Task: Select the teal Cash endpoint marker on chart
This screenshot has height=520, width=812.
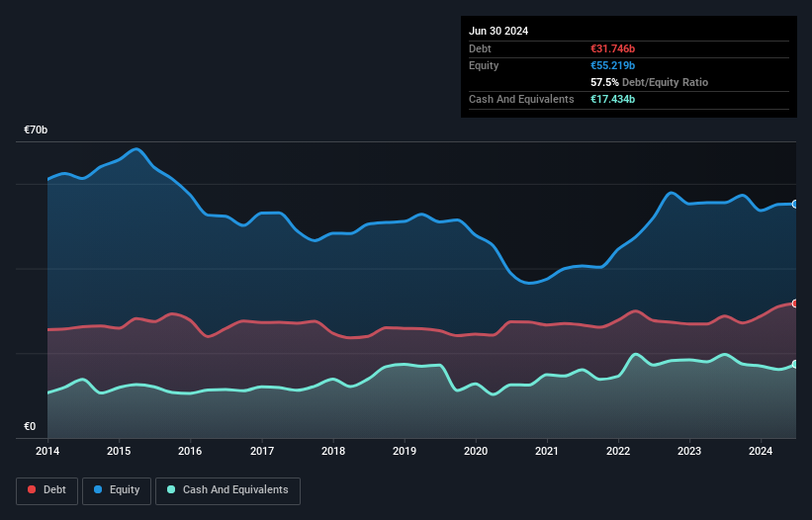Action: (795, 364)
